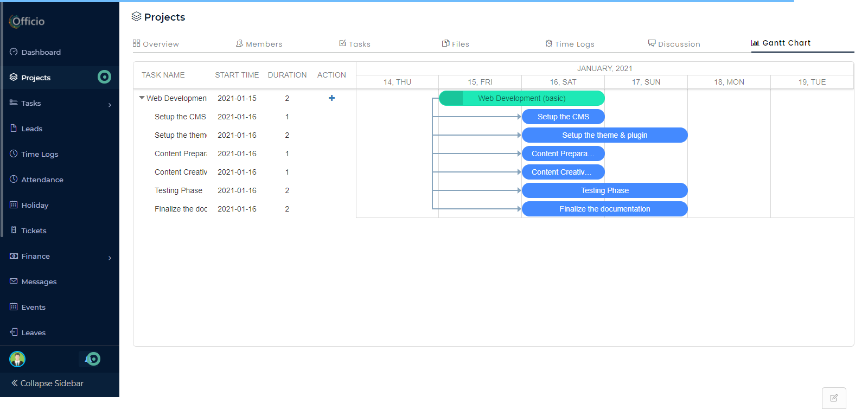This screenshot has height=409, width=868.
Task: Select the Content Preparation task row
Action: point(245,154)
